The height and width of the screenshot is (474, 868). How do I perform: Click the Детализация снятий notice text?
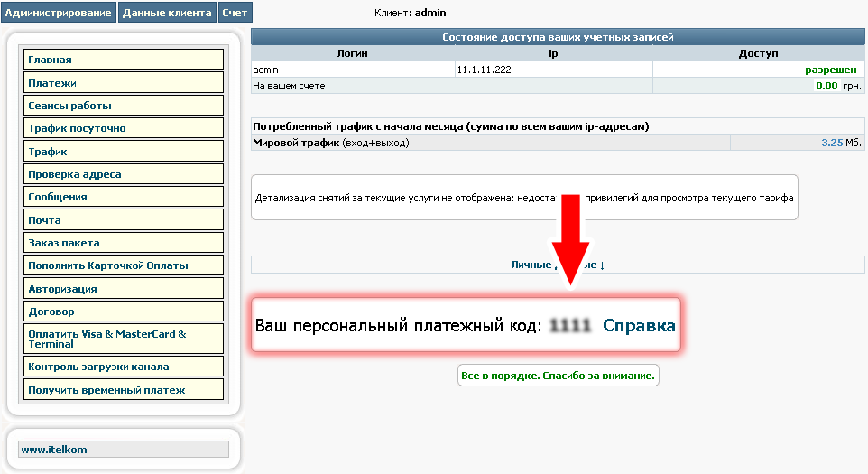pyautogui.click(x=524, y=198)
